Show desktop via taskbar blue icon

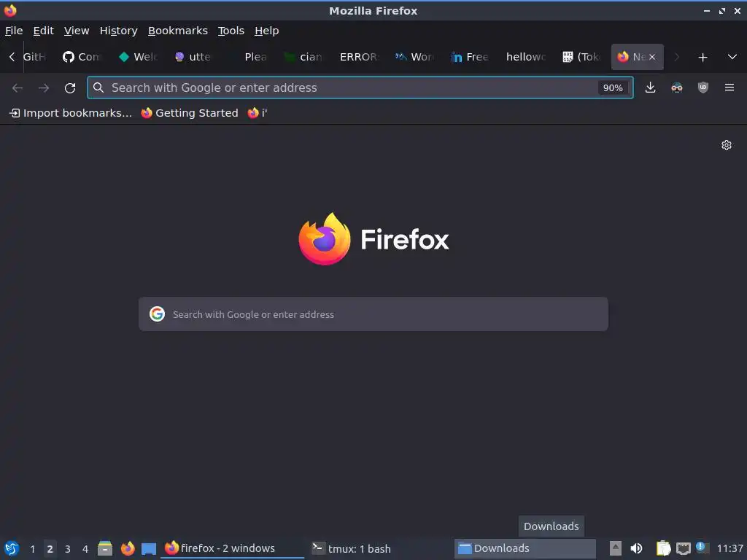coord(149,548)
